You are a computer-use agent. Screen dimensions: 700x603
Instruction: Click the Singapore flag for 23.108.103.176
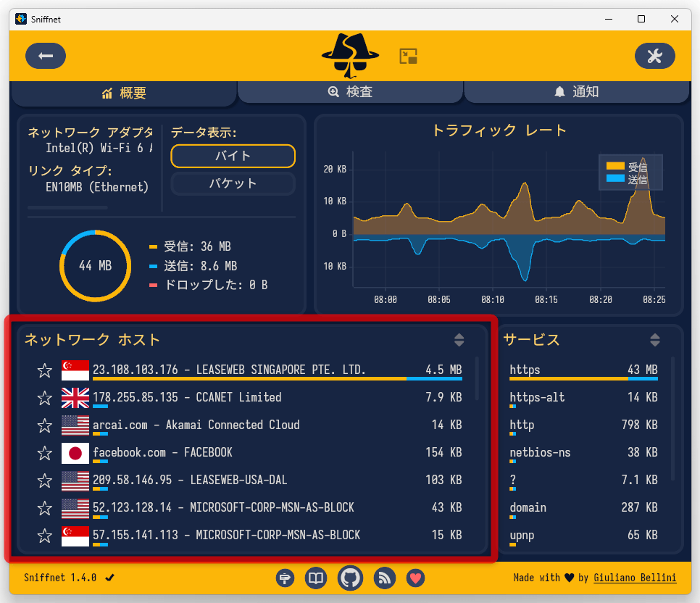click(x=75, y=370)
